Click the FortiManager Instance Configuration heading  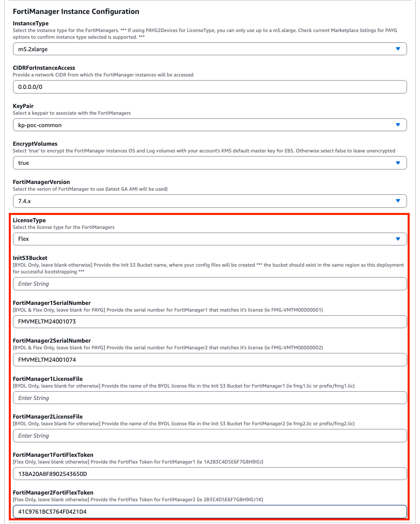(76, 11)
